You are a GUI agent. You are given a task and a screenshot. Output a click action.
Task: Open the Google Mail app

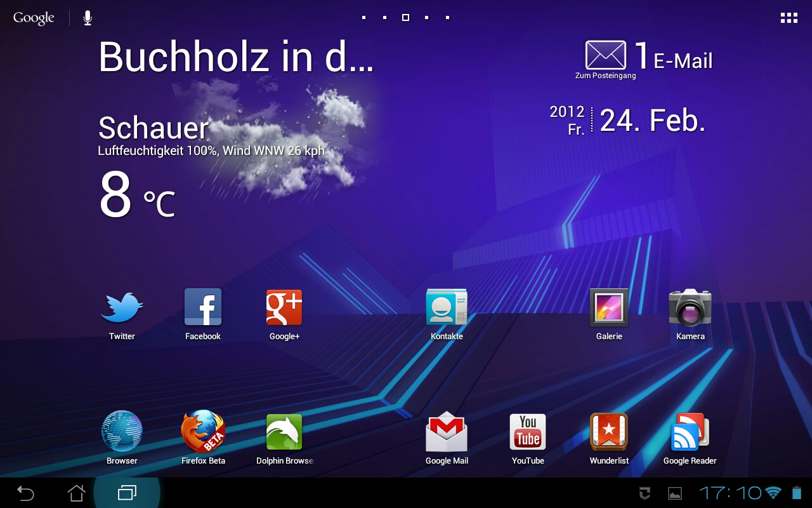tap(447, 432)
